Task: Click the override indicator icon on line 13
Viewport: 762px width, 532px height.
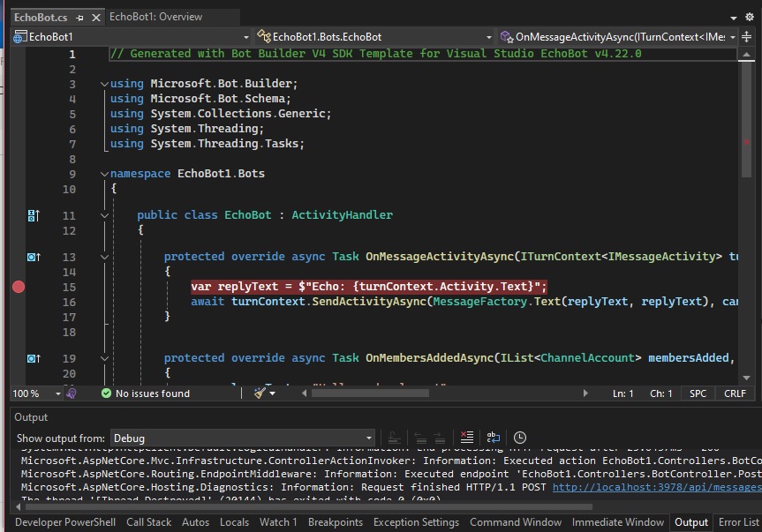Action: (34, 257)
